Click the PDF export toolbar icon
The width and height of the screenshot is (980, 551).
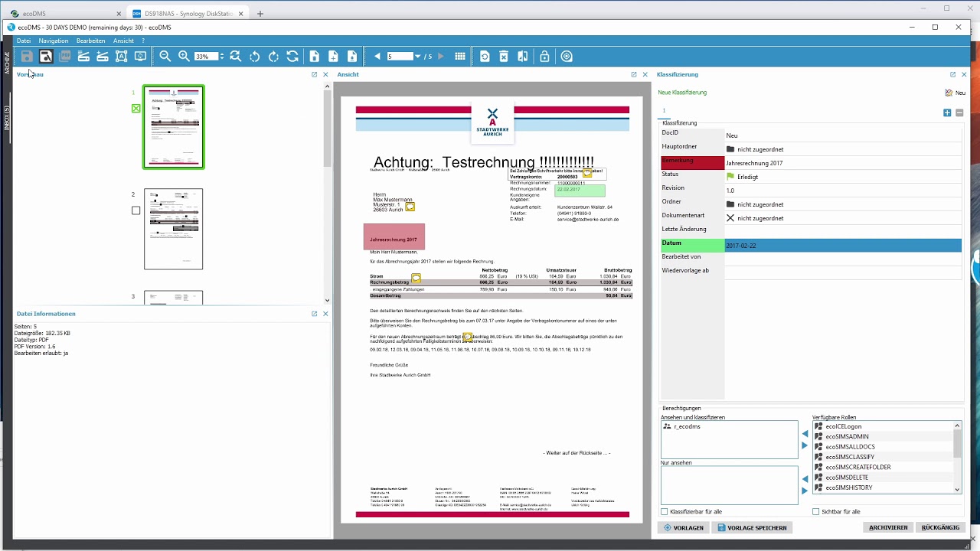coord(65,57)
